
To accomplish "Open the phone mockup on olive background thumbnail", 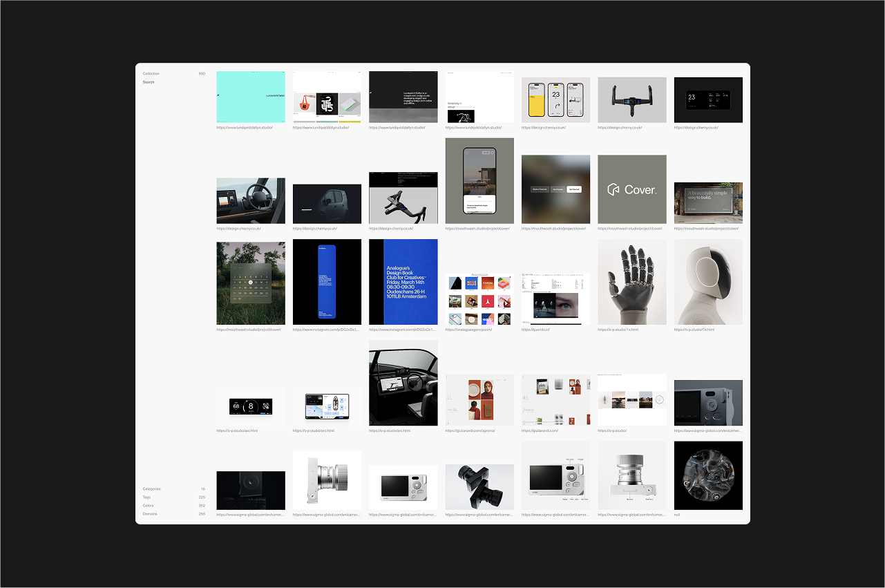I will tap(479, 181).
